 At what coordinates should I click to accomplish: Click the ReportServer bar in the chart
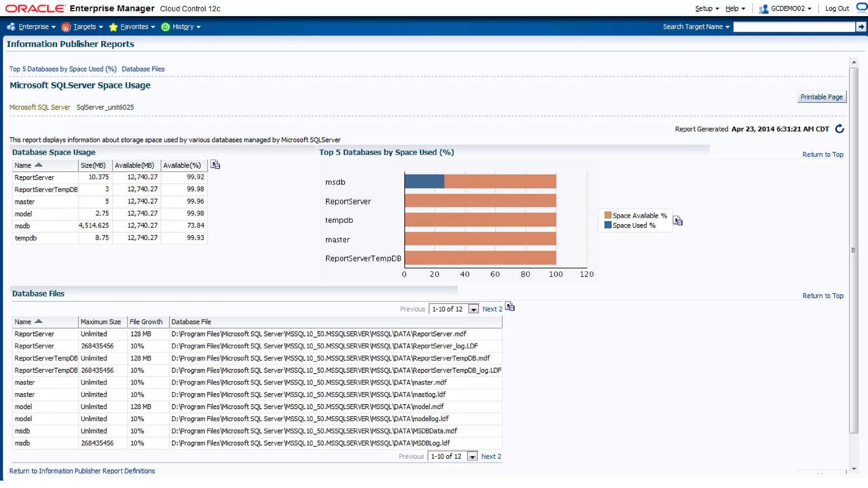click(480, 200)
